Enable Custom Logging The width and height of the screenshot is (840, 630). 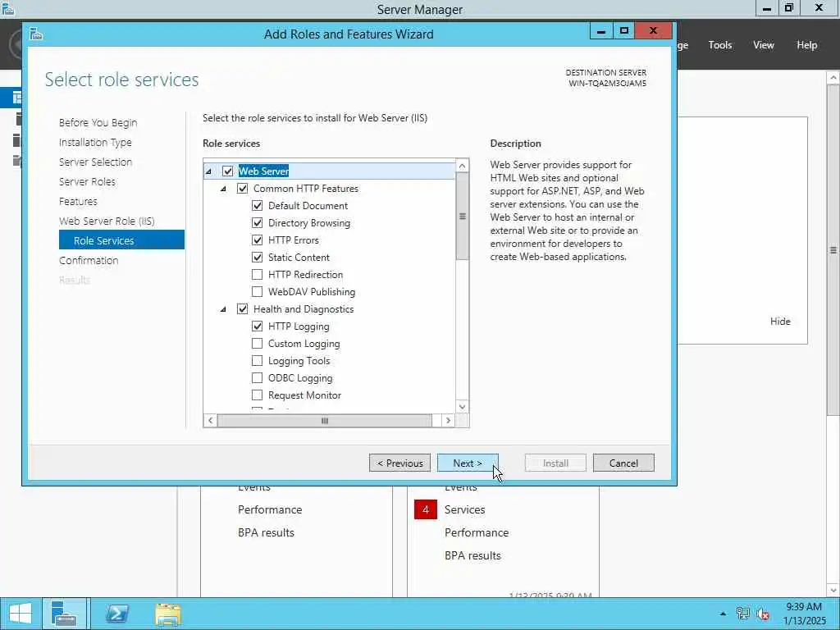(x=257, y=344)
